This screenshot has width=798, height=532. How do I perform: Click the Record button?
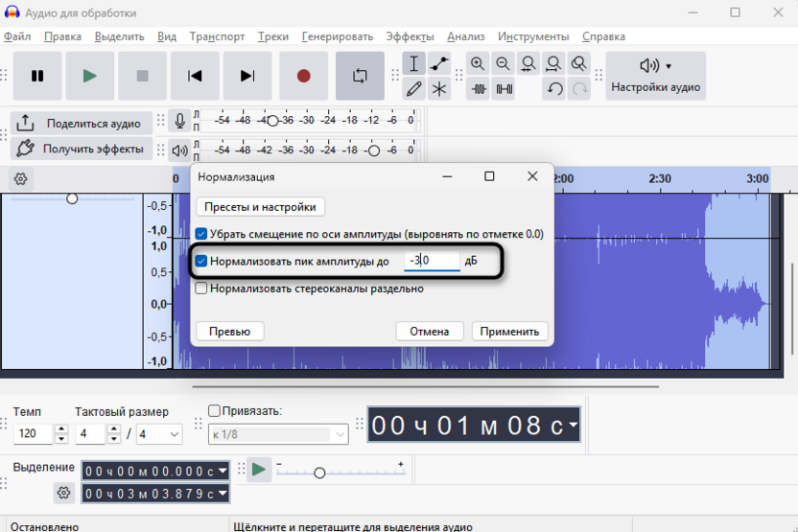pyautogui.click(x=303, y=76)
